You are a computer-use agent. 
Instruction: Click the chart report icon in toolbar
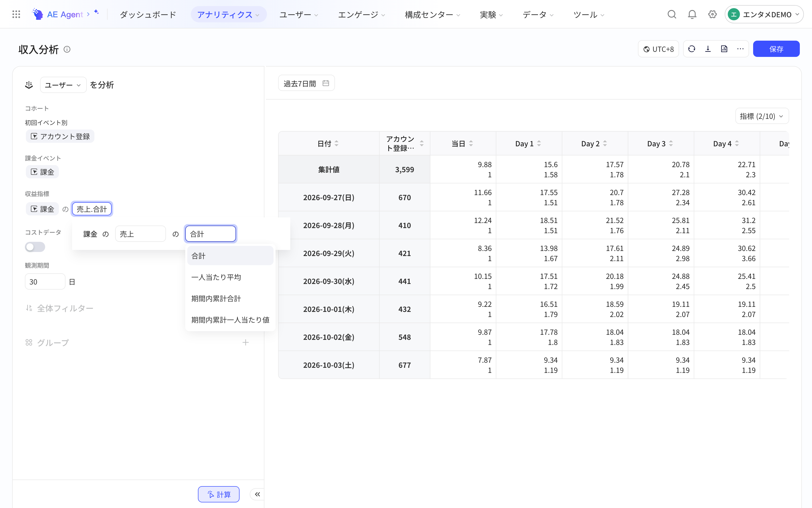point(724,49)
